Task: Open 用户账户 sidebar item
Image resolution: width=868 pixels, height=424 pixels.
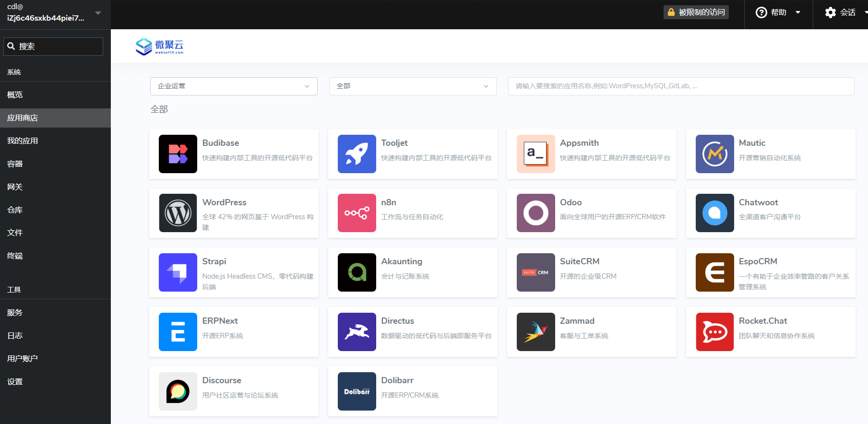Action: point(55,359)
